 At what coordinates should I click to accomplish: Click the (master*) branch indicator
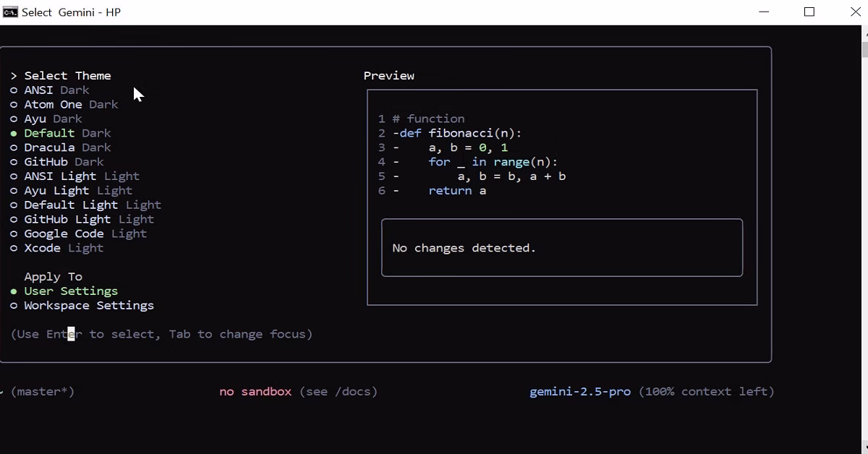[x=43, y=392]
